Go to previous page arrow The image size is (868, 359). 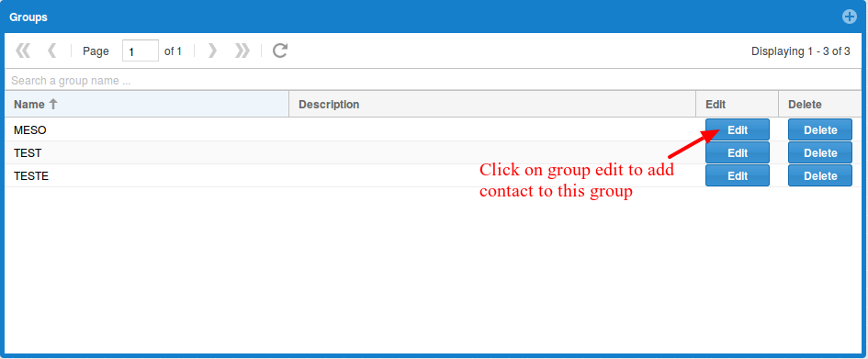click(51, 50)
